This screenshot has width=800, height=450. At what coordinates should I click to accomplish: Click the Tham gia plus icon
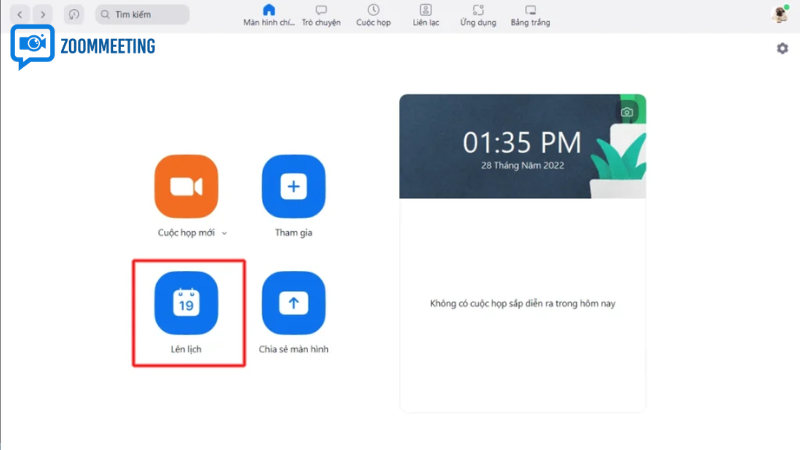293,186
